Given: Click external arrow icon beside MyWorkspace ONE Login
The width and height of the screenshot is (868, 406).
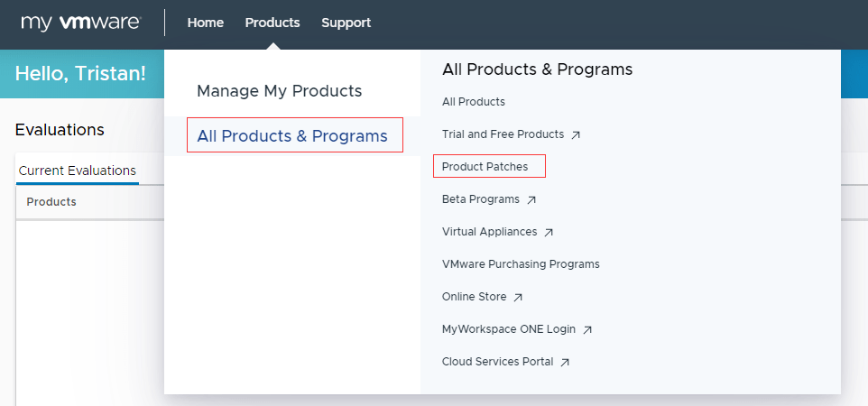Looking at the screenshot, I should tap(588, 330).
